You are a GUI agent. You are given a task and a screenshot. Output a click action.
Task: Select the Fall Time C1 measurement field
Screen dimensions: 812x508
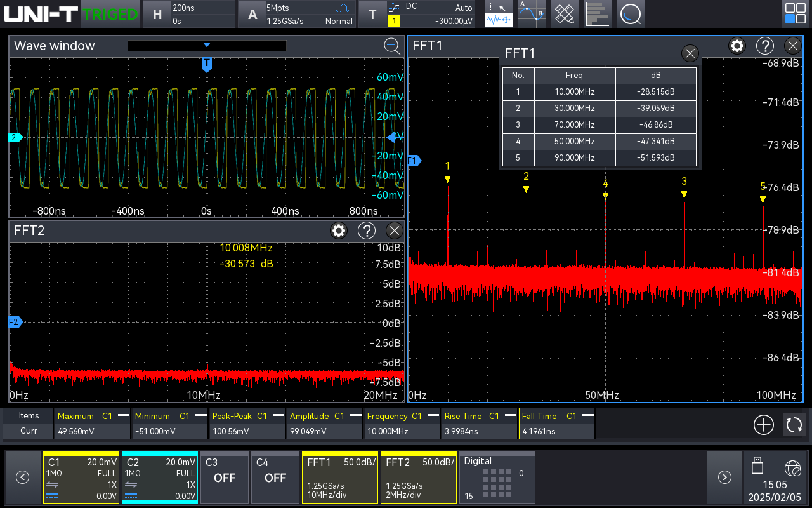point(557,424)
